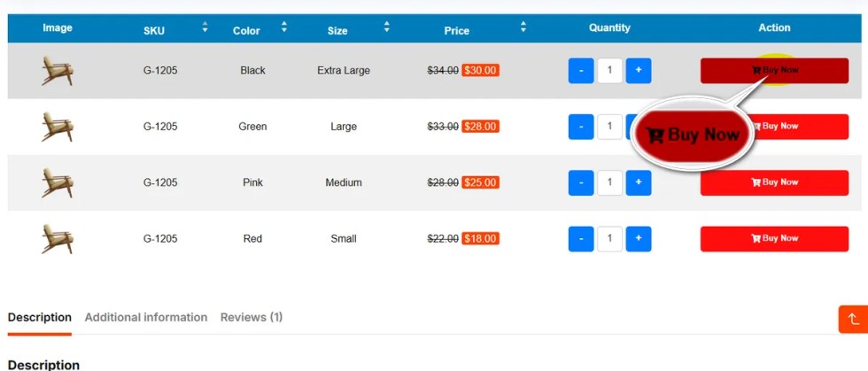Open the Reviews (1) tab
The height and width of the screenshot is (371, 868).
click(252, 317)
